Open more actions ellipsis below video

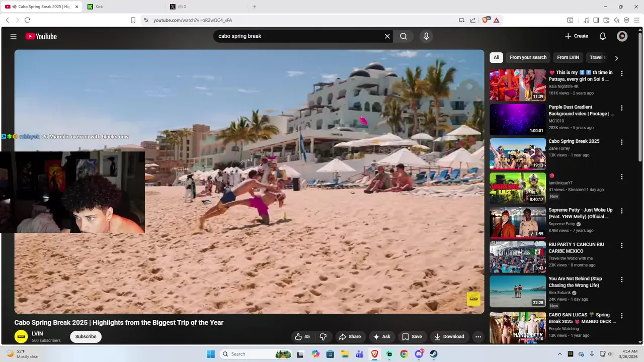coord(478,337)
